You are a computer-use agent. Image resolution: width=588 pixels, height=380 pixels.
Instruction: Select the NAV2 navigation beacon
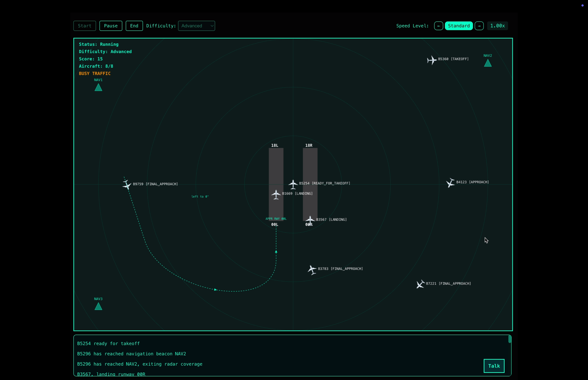[x=488, y=63]
